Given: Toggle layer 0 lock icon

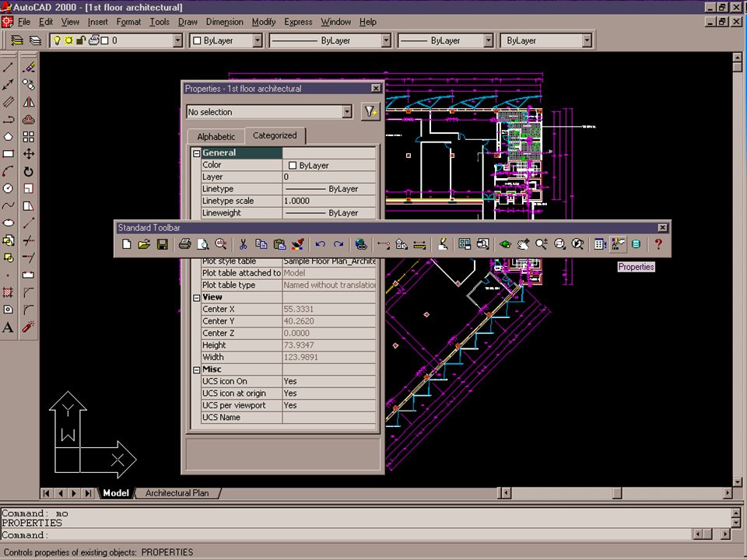Looking at the screenshot, I should pos(80,40).
